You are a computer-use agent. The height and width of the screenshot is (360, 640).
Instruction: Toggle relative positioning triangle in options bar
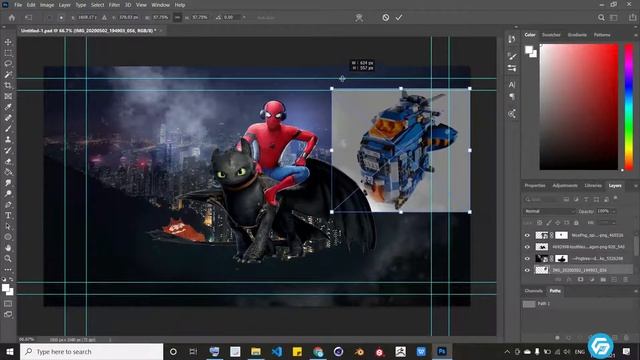click(104, 18)
